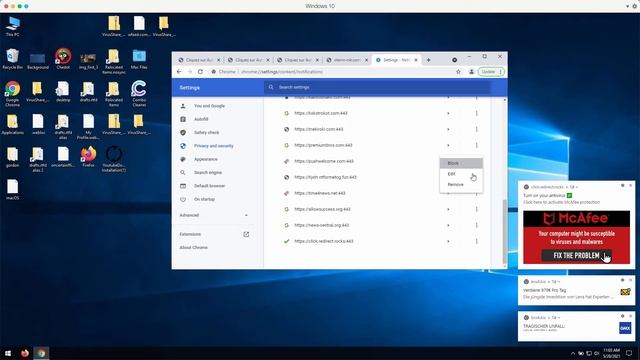This screenshot has height=360, width=640.
Task: Open more actions for news-central.org
Action: click(x=476, y=225)
